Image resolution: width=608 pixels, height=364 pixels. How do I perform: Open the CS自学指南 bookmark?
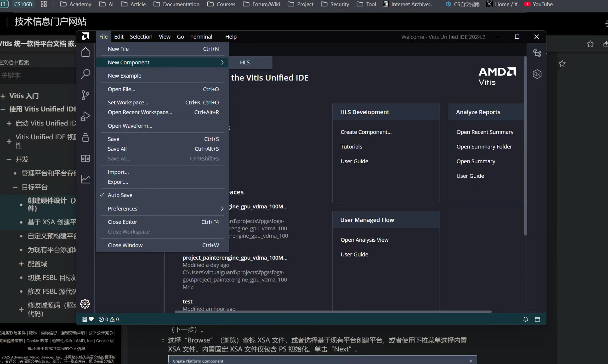[463, 4]
